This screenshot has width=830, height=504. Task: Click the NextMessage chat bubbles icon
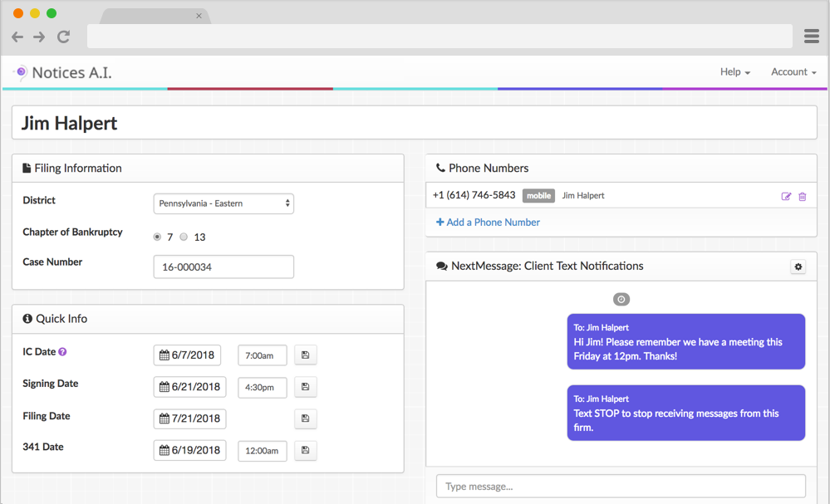tap(441, 266)
